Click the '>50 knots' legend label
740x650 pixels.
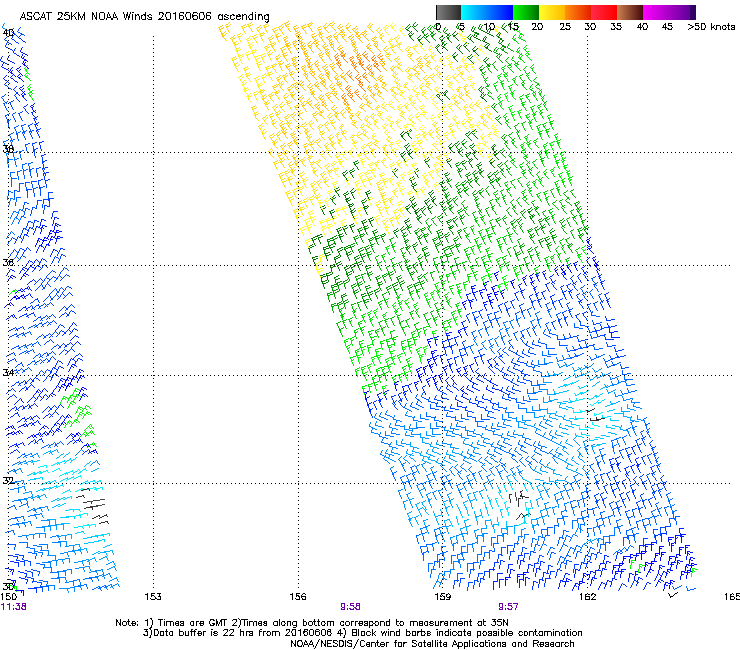[x=711, y=27]
